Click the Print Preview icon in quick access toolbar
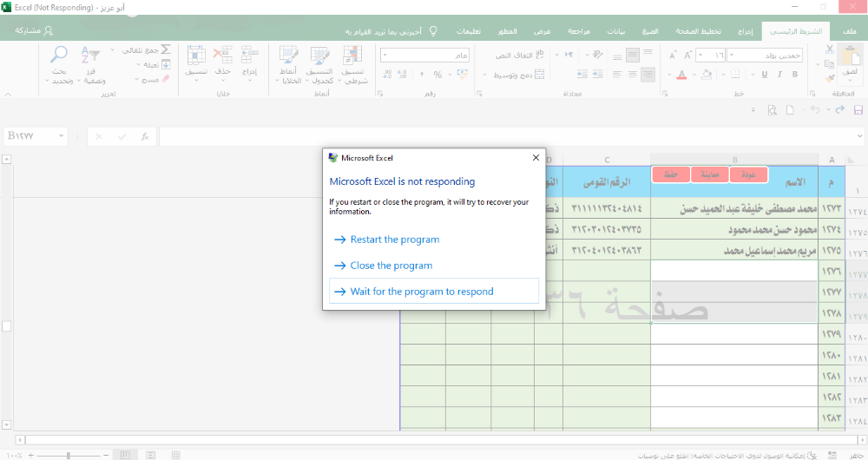This screenshot has width=868, height=460. [x=772, y=110]
